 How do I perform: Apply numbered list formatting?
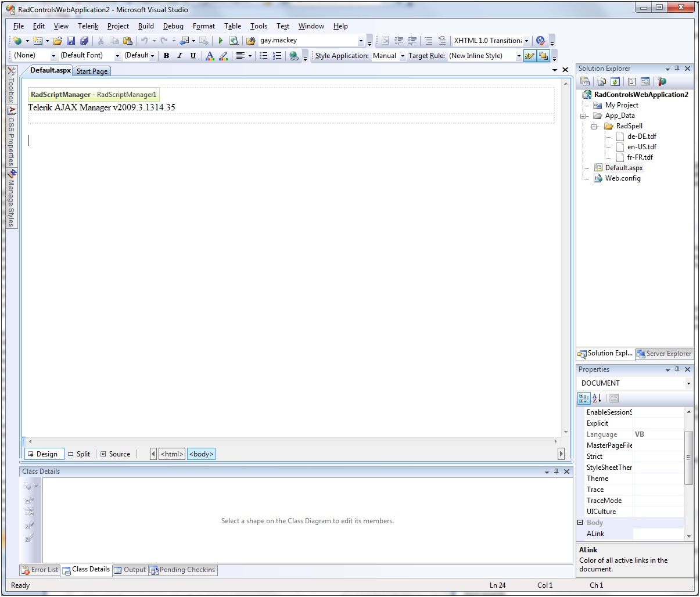pos(278,56)
